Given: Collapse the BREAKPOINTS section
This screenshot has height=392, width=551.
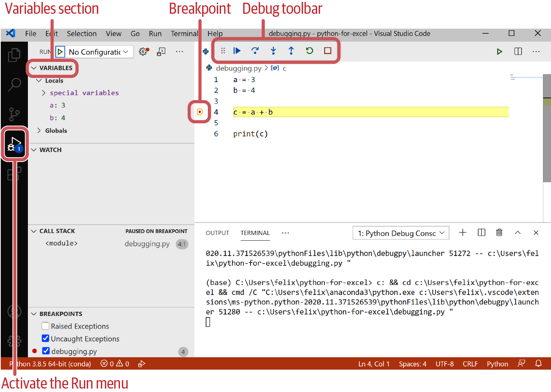Looking at the screenshot, I should tap(34, 314).
